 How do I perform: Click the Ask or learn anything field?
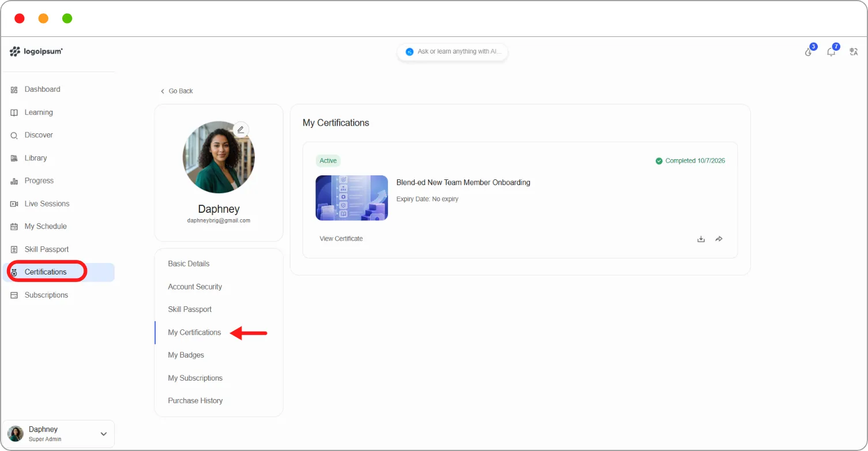452,52
